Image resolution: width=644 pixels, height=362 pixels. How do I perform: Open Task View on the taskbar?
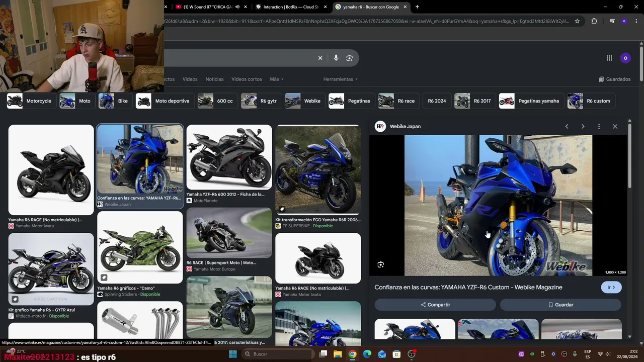click(323, 354)
